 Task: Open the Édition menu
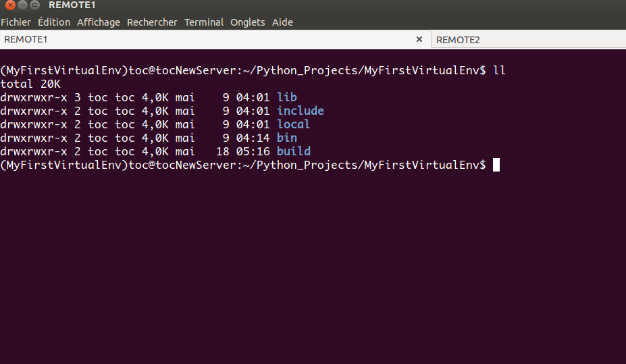click(x=54, y=22)
